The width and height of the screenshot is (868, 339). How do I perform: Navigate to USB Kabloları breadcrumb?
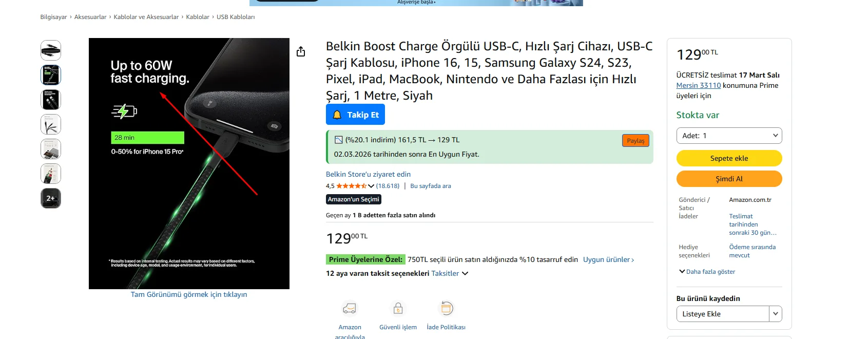click(236, 17)
